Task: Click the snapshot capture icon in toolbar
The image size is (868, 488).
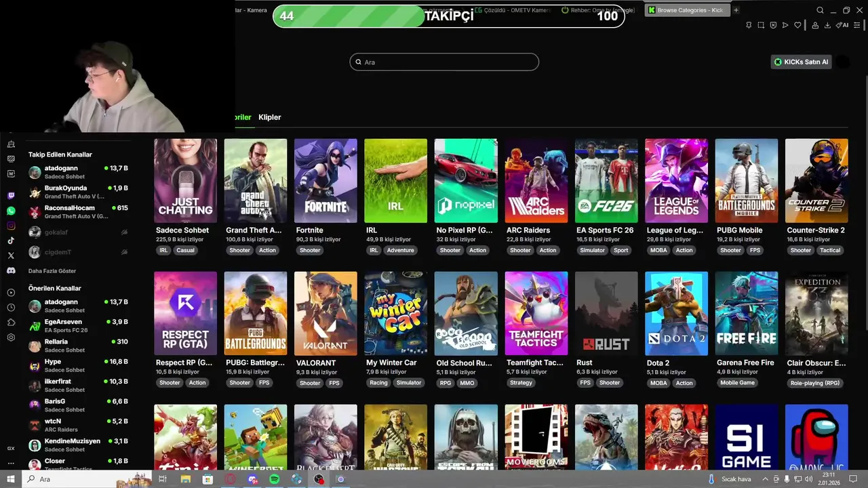Action: 761,25
